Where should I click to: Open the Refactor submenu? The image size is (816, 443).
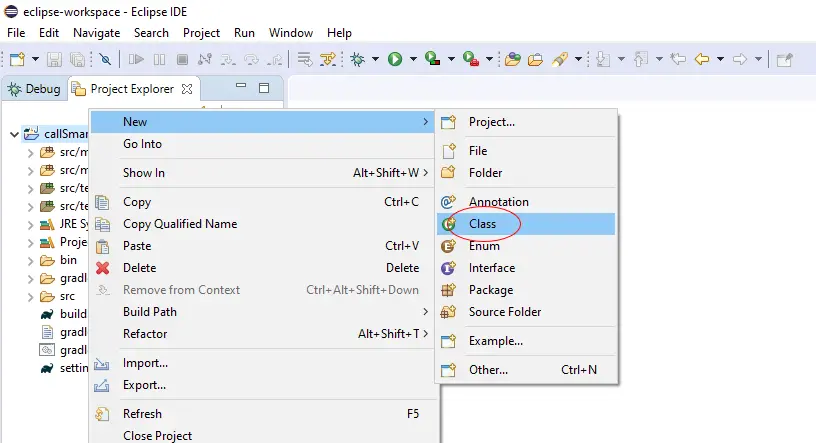(262, 334)
